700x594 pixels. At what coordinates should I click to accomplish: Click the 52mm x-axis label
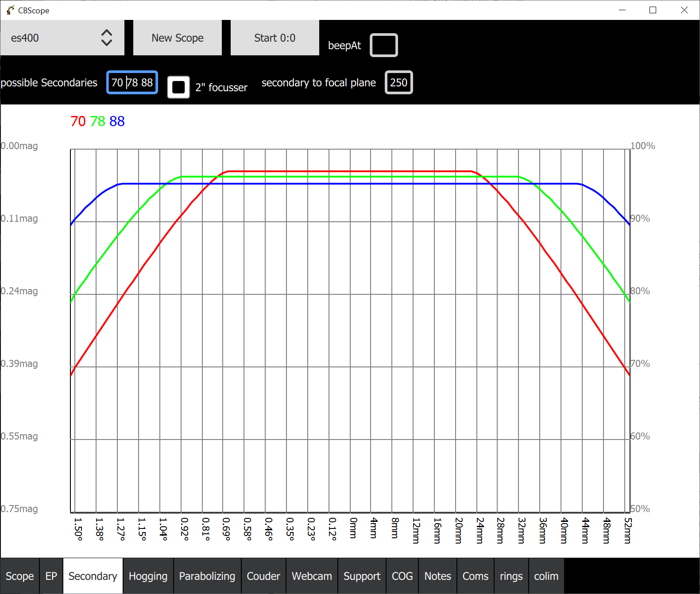[x=627, y=530]
